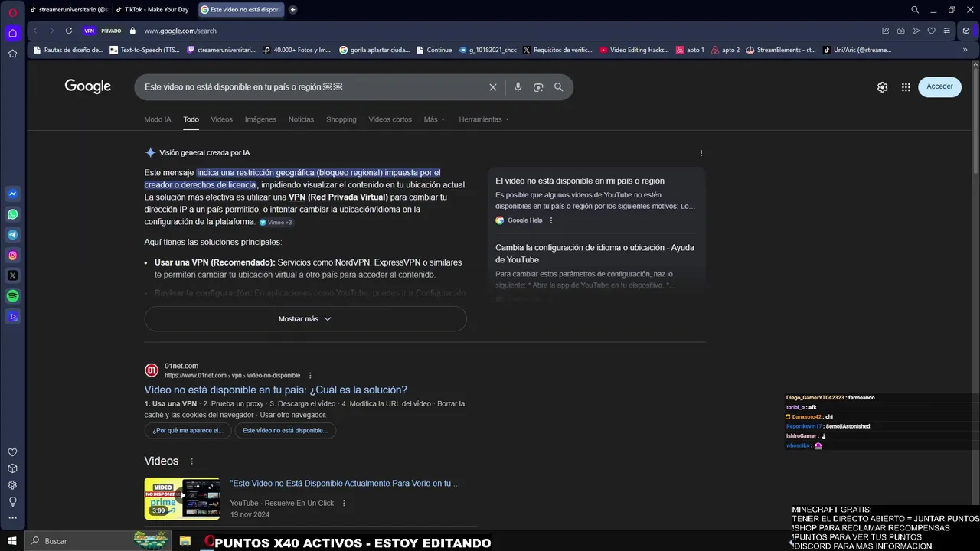This screenshot has height=551, width=980.
Task: Open Instagram in the Opera sidebar
Action: pyautogui.click(x=13, y=256)
